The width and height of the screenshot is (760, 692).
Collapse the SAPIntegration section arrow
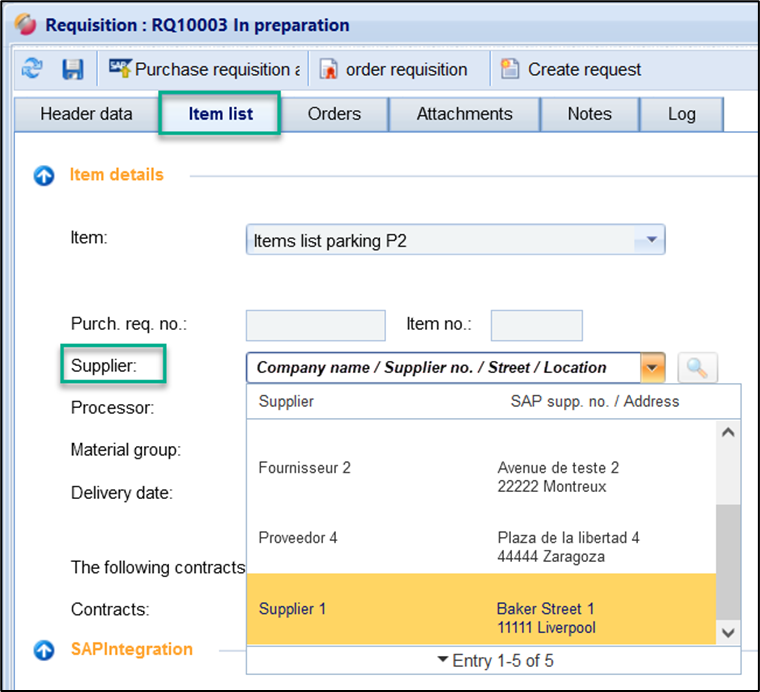click(44, 650)
